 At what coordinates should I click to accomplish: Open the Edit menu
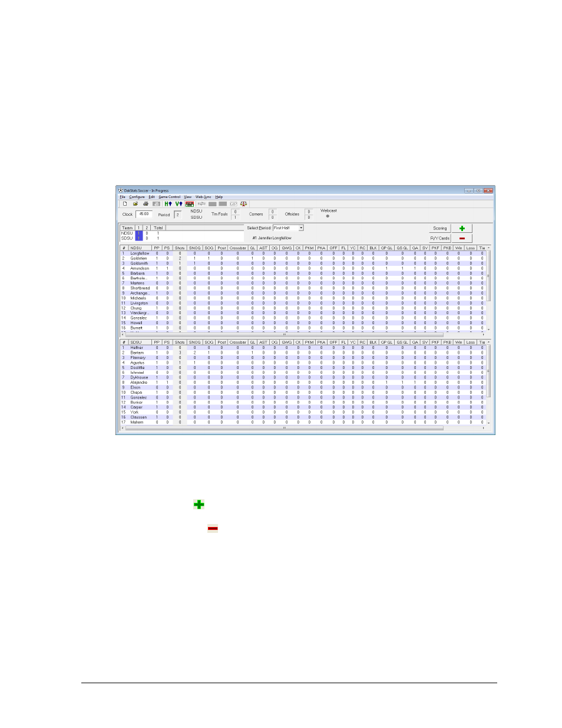tap(151, 197)
